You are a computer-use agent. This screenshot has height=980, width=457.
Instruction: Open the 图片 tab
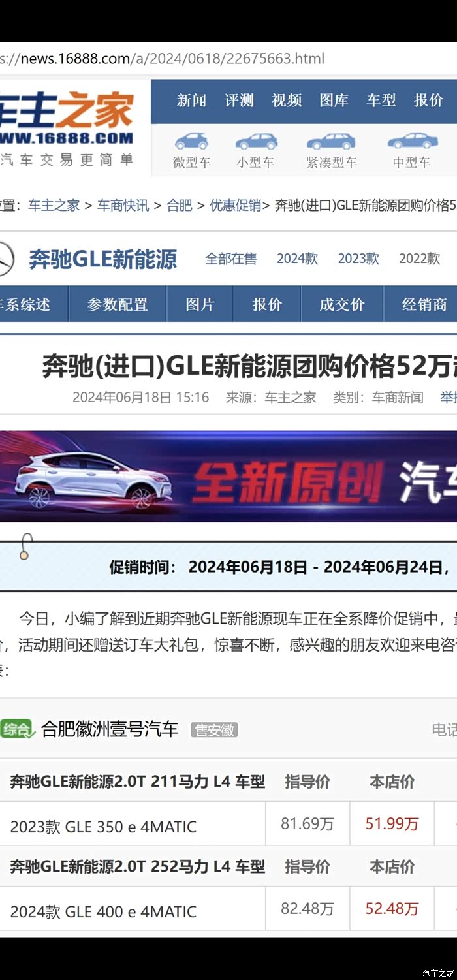[x=200, y=304]
